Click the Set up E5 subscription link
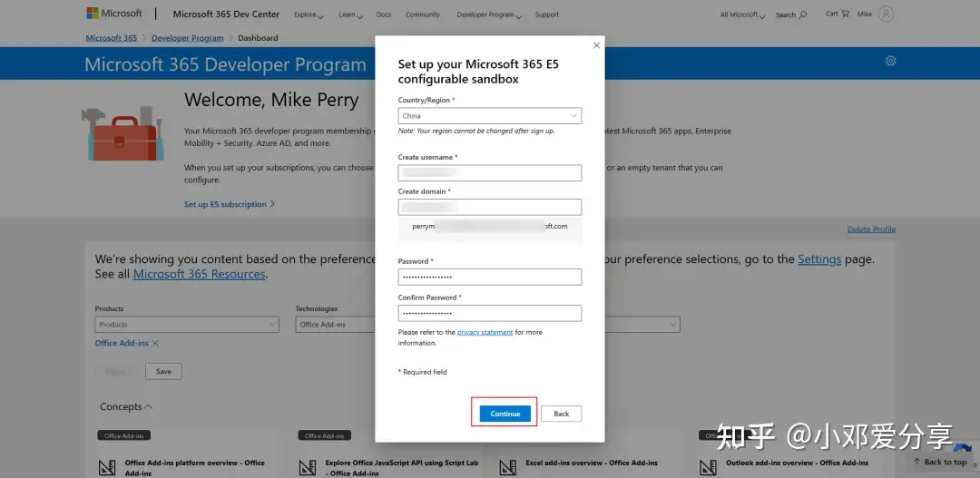Image resolution: width=980 pixels, height=478 pixels. [x=230, y=204]
